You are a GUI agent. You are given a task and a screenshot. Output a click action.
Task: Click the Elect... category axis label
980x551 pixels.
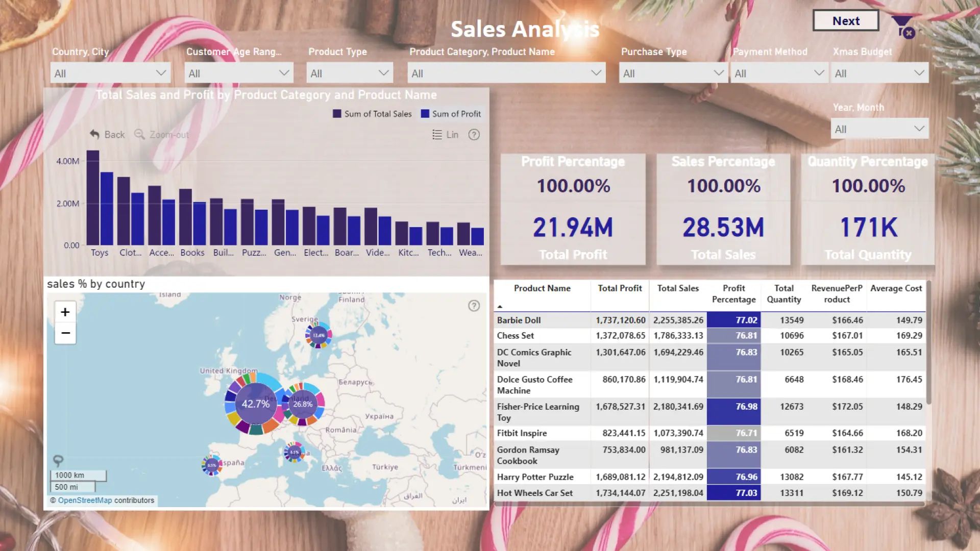pos(316,253)
